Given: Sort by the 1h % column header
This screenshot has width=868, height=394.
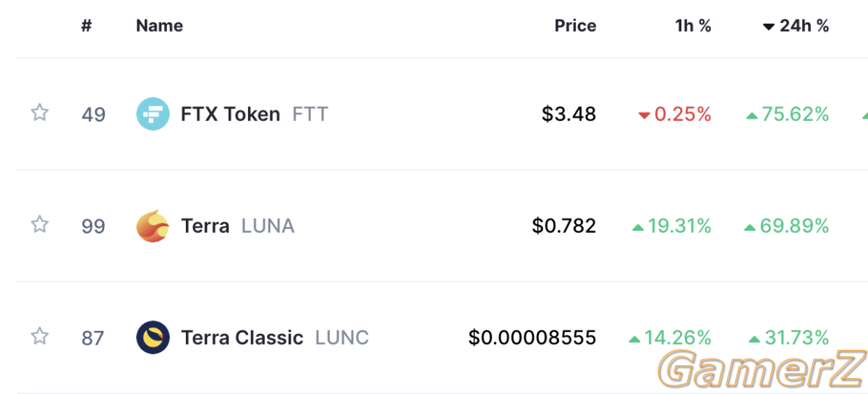Looking at the screenshot, I should click(693, 26).
